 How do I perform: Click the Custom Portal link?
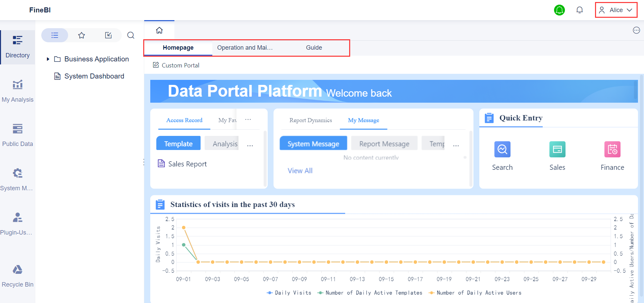pos(180,65)
